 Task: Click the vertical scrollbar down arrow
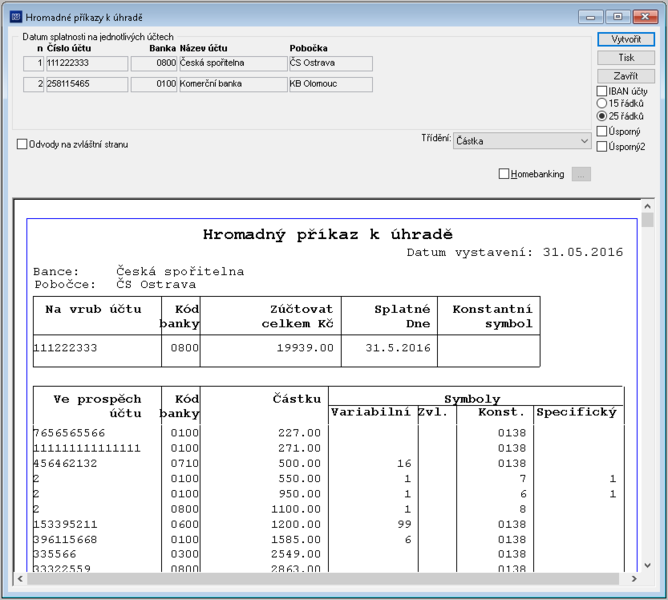click(x=648, y=565)
